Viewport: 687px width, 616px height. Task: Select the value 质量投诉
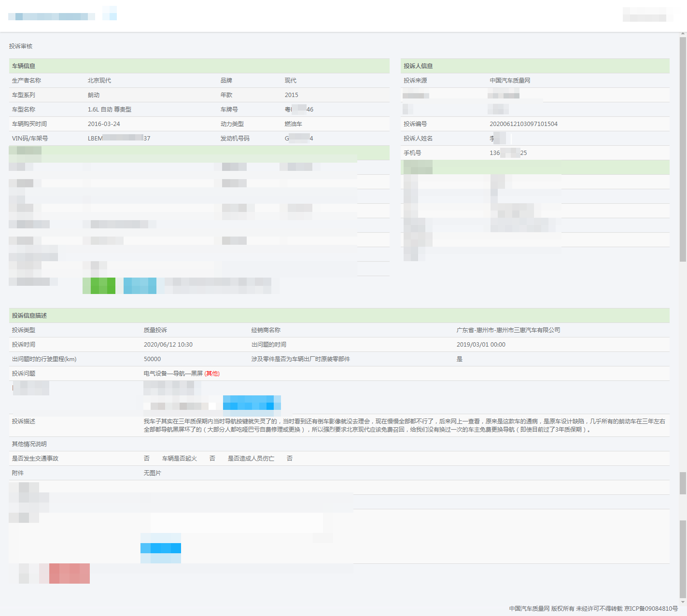155,330
